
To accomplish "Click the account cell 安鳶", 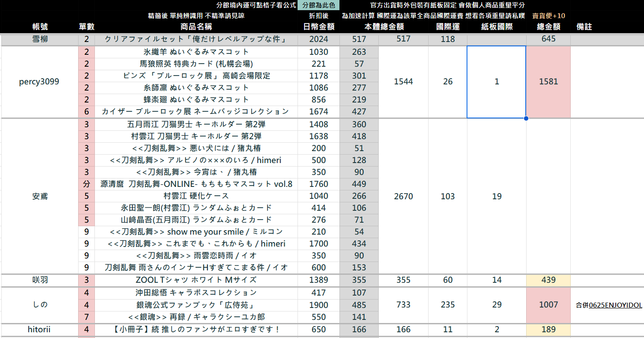I will pos(40,196).
